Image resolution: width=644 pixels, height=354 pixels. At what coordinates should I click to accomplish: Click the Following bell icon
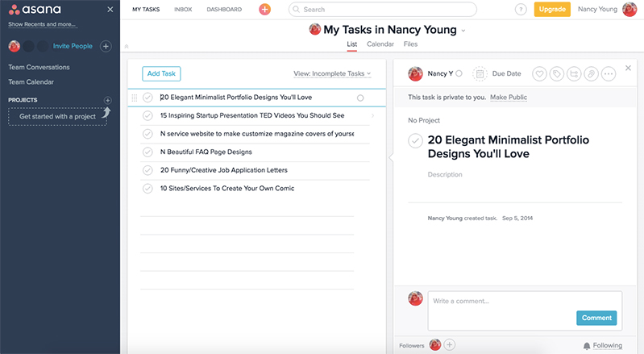(587, 346)
